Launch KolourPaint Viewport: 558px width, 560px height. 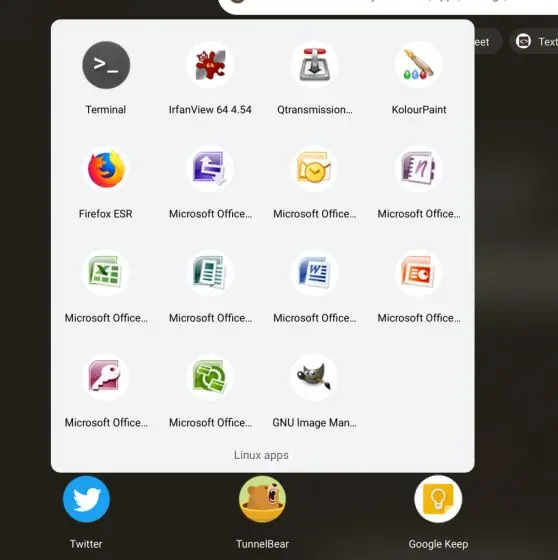419,65
